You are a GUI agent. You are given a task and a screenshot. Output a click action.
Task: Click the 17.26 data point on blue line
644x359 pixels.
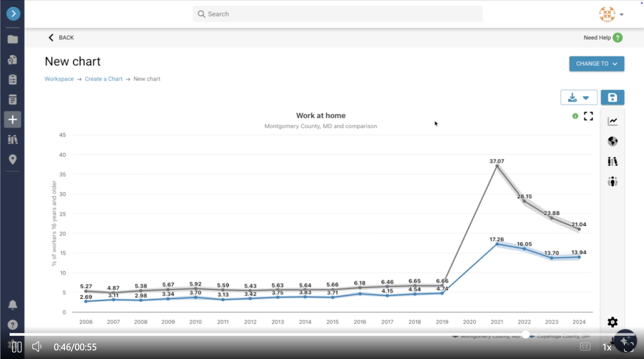point(497,244)
